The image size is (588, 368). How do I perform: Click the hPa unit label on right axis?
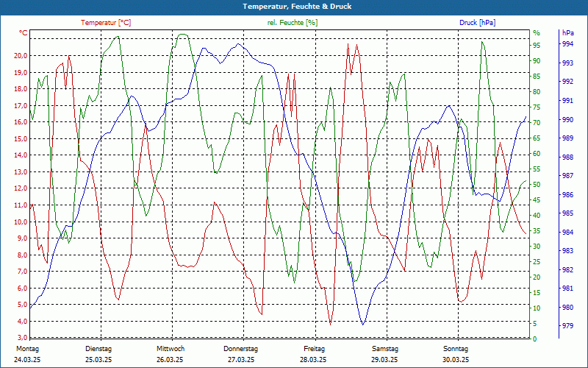(x=568, y=33)
